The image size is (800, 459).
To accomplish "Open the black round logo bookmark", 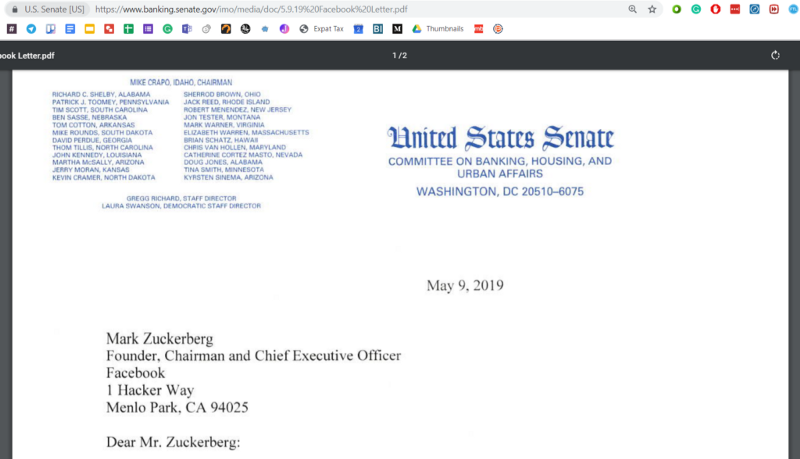I will coord(245,29).
